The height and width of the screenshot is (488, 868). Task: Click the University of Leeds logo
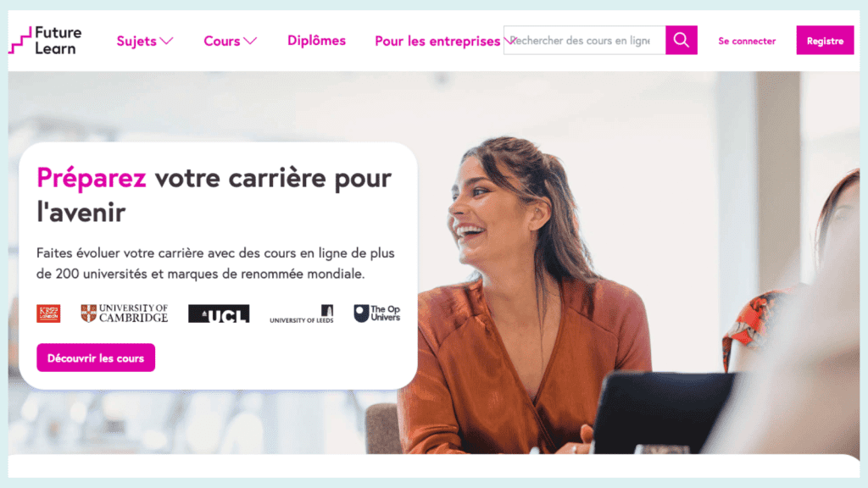tap(302, 313)
